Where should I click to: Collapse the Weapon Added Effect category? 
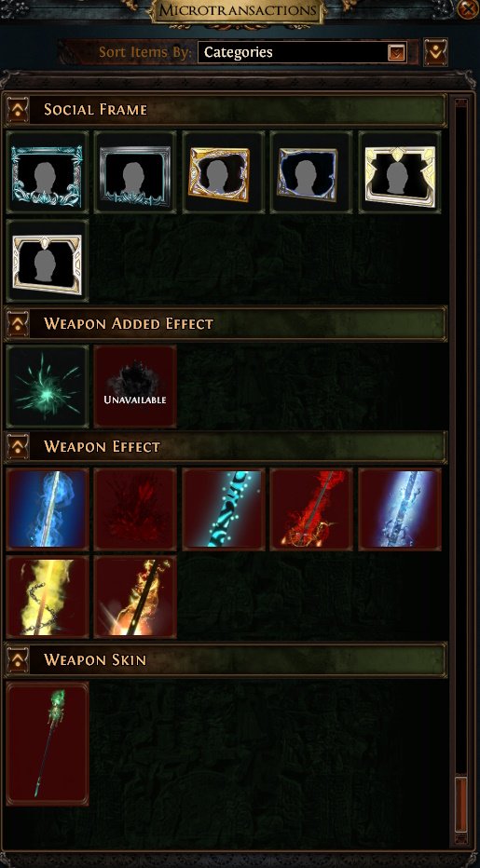pos(18,323)
